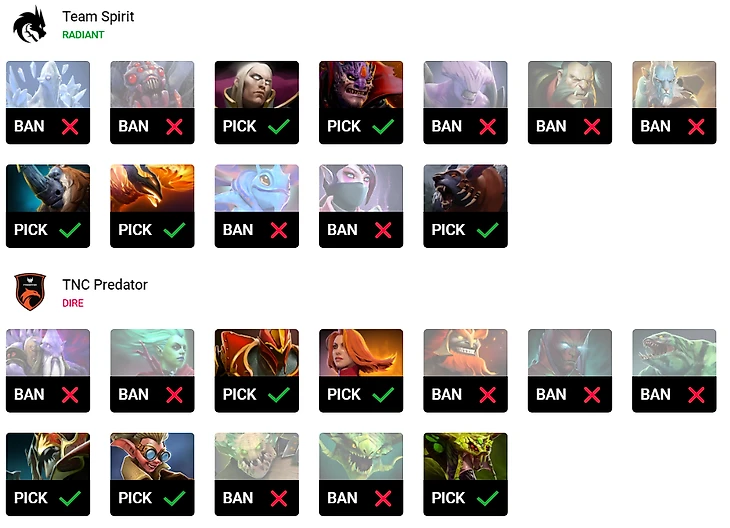Click red X under Puck portrait

tap(279, 230)
